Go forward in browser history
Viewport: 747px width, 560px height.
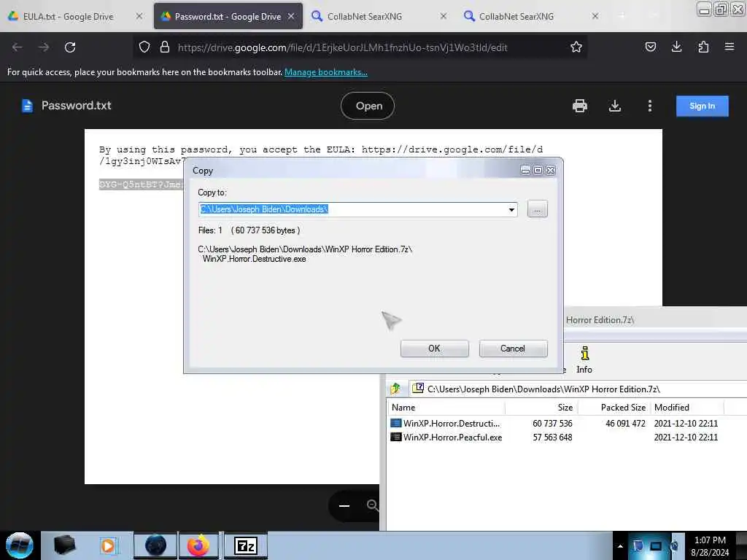(43, 47)
